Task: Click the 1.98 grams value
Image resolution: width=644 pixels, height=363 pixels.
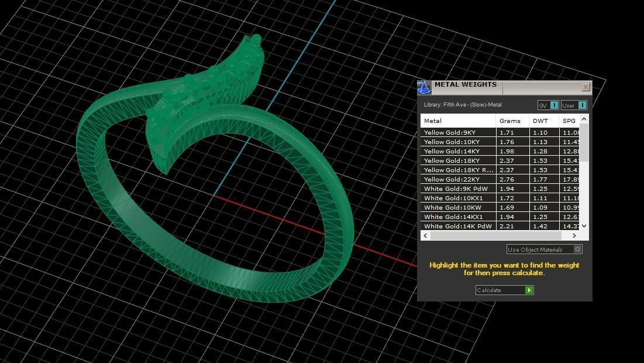Action: [507, 151]
